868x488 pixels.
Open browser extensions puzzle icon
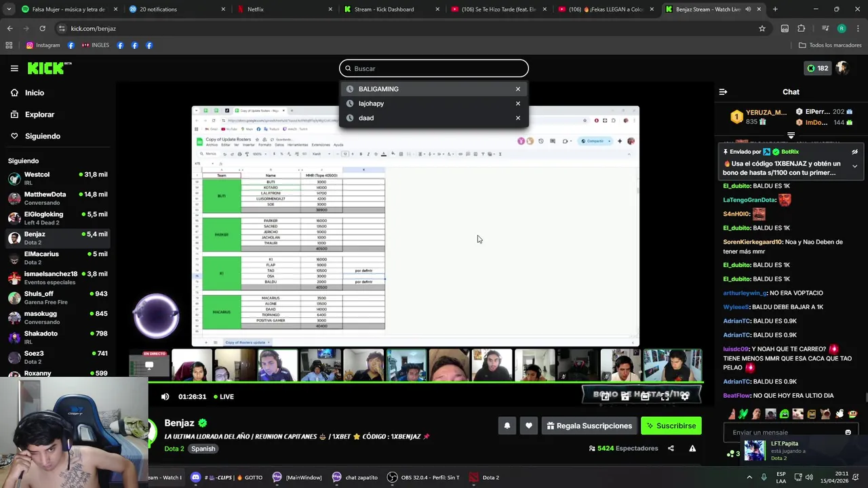(801, 28)
